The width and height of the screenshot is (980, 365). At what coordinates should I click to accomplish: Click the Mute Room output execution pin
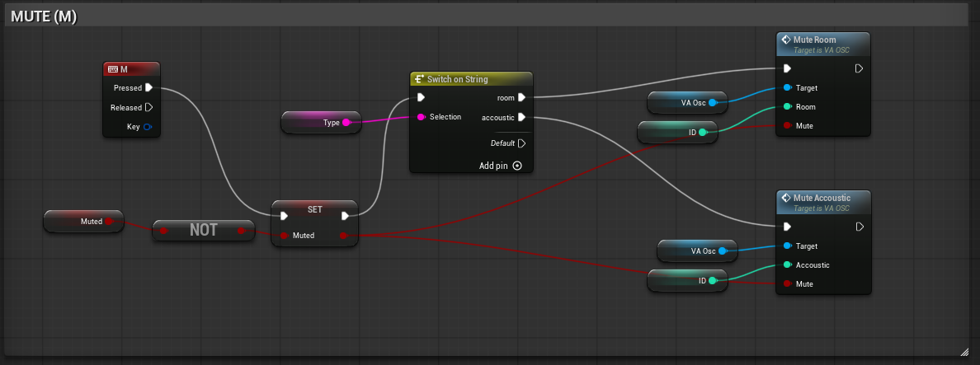coord(860,68)
